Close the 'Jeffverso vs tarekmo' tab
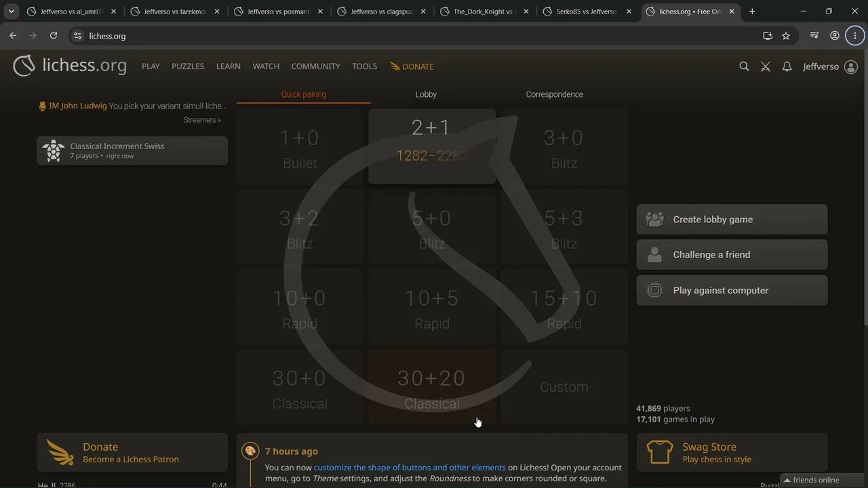This screenshot has width=868, height=488. [217, 12]
